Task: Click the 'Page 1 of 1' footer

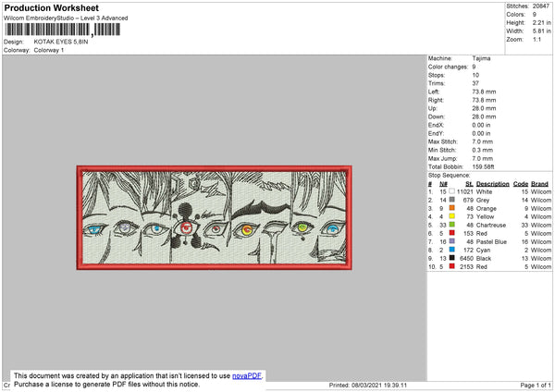Action: coord(536,385)
